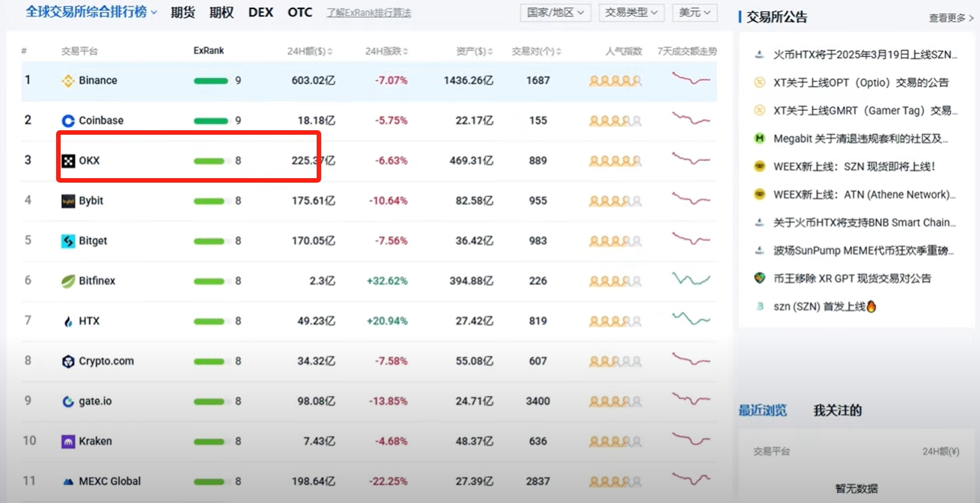Click 查看更多 in exchange announcements
This screenshot has height=503, width=980.
tap(951, 18)
